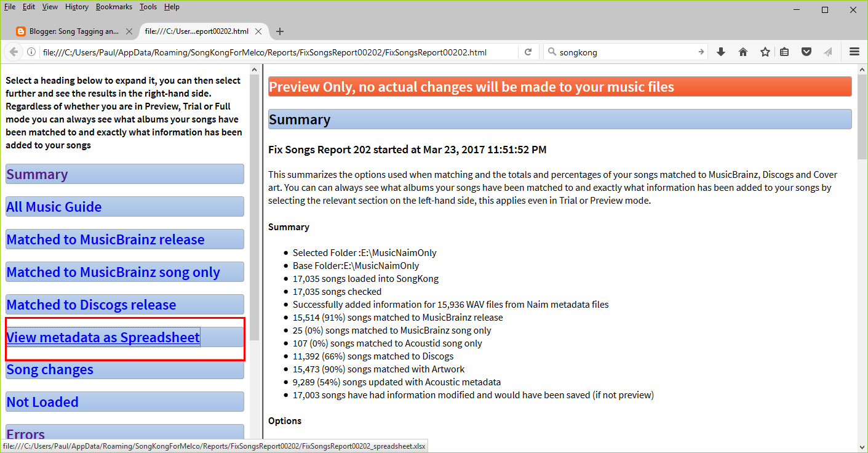Click '25 (0%) songs matched to MusicBrainz song only'

point(392,331)
